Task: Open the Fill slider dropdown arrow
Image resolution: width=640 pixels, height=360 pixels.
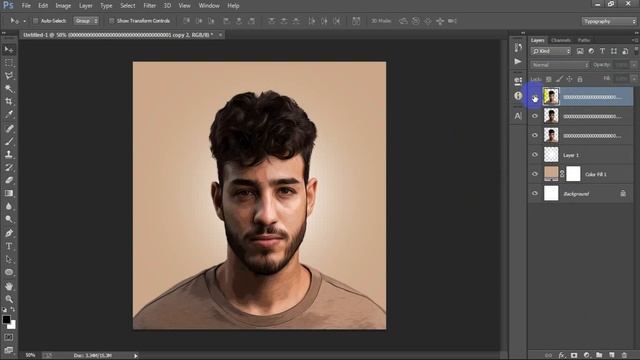Action: [634, 78]
